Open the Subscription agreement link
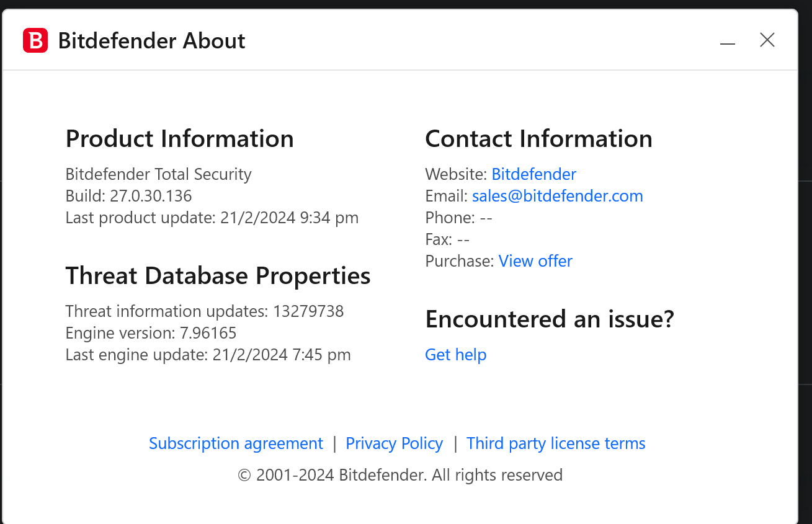The height and width of the screenshot is (524, 812). coord(236,443)
